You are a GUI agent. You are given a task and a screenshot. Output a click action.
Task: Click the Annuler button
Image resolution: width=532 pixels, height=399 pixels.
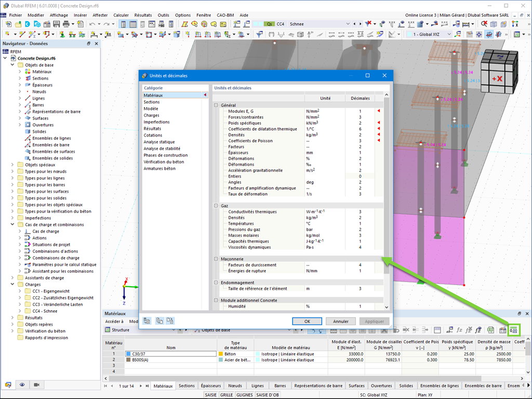point(341,321)
